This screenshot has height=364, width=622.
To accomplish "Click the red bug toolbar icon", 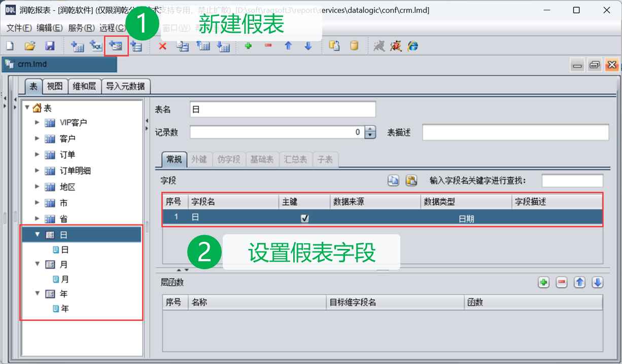I will tap(396, 46).
